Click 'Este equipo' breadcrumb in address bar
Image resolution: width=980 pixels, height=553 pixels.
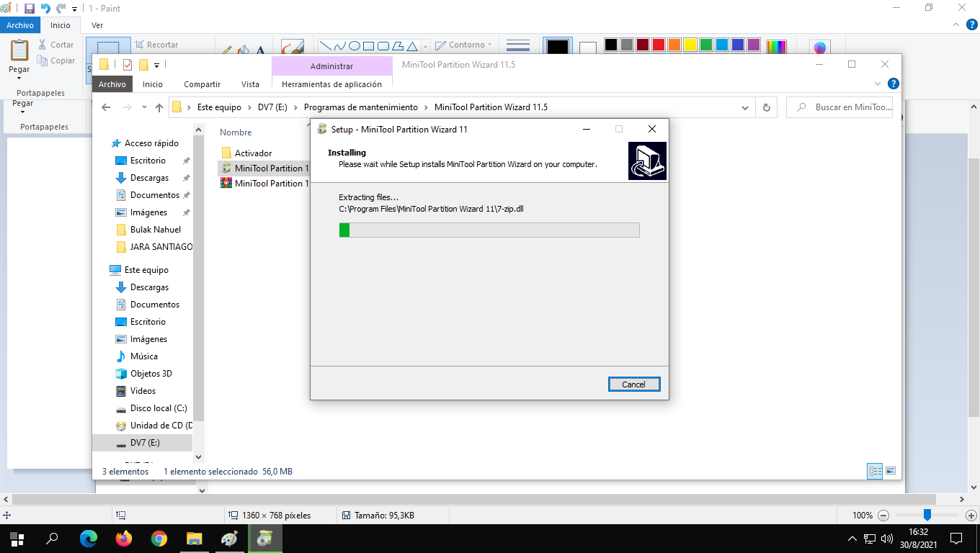(219, 107)
